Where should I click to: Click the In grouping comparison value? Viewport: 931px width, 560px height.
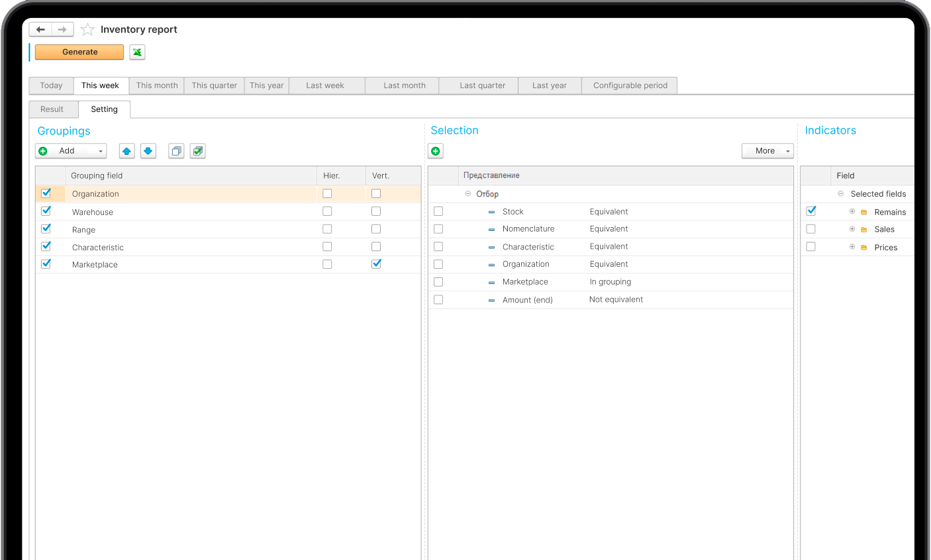pos(611,282)
